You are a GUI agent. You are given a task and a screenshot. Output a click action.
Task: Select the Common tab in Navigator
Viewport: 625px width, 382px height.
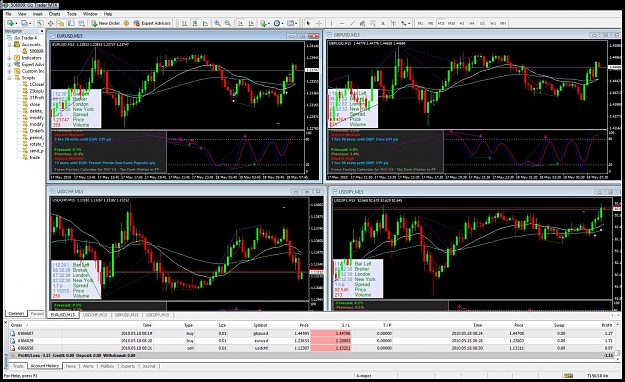[x=16, y=314]
